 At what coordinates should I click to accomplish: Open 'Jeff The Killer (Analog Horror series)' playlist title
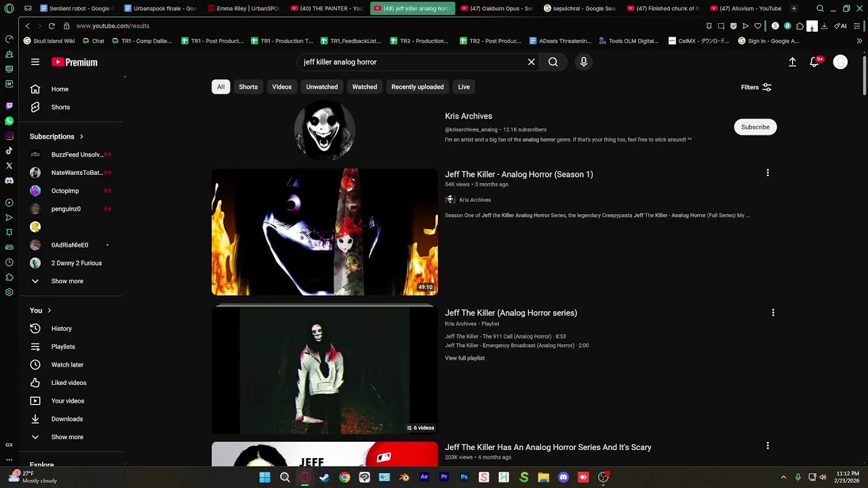[511, 312]
